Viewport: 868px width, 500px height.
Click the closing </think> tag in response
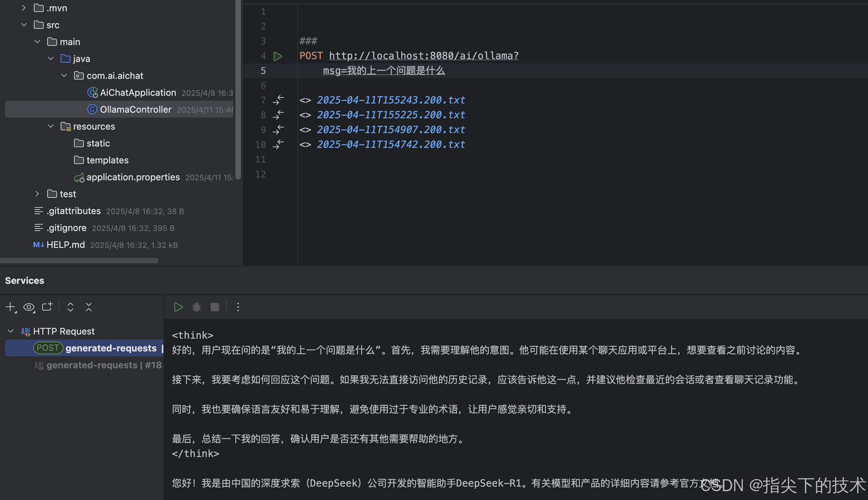pyautogui.click(x=196, y=454)
